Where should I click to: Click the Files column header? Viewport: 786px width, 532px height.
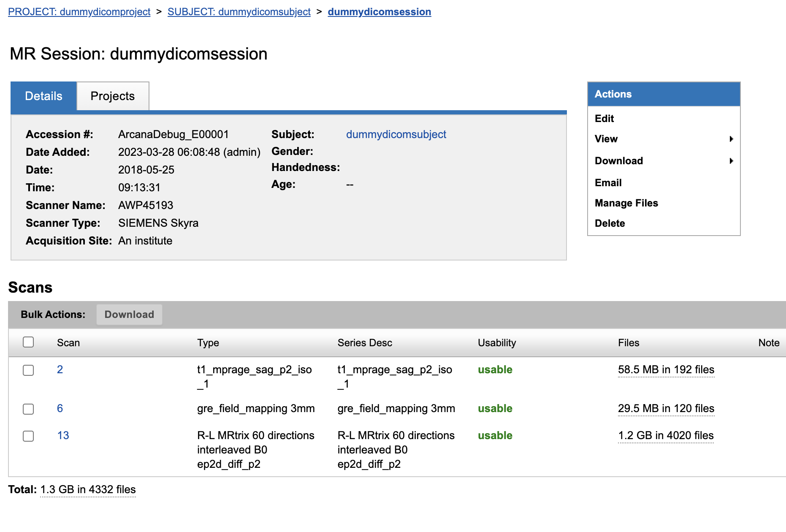pos(629,343)
